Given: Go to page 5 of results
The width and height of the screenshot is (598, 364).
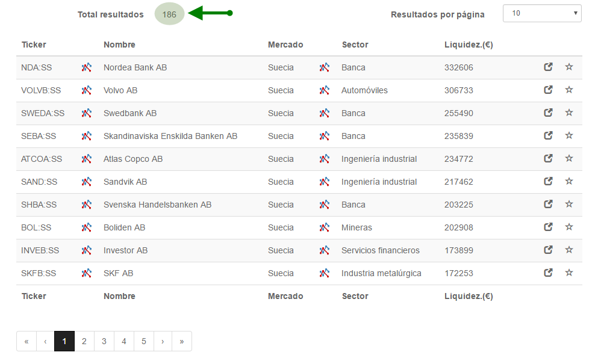Looking at the screenshot, I should coord(144,341).
